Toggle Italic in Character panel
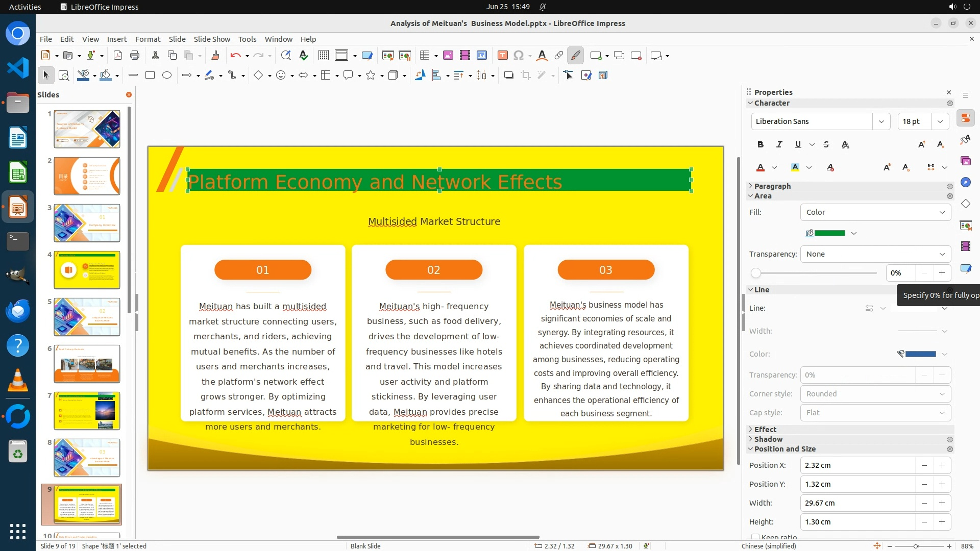Viewport: 980px width, 551px height. click(x=779, y=145)
